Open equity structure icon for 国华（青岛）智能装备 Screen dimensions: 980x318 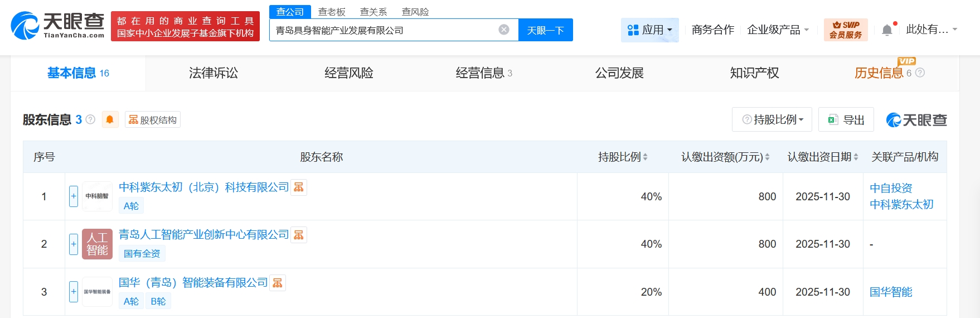tap(278, 283)
